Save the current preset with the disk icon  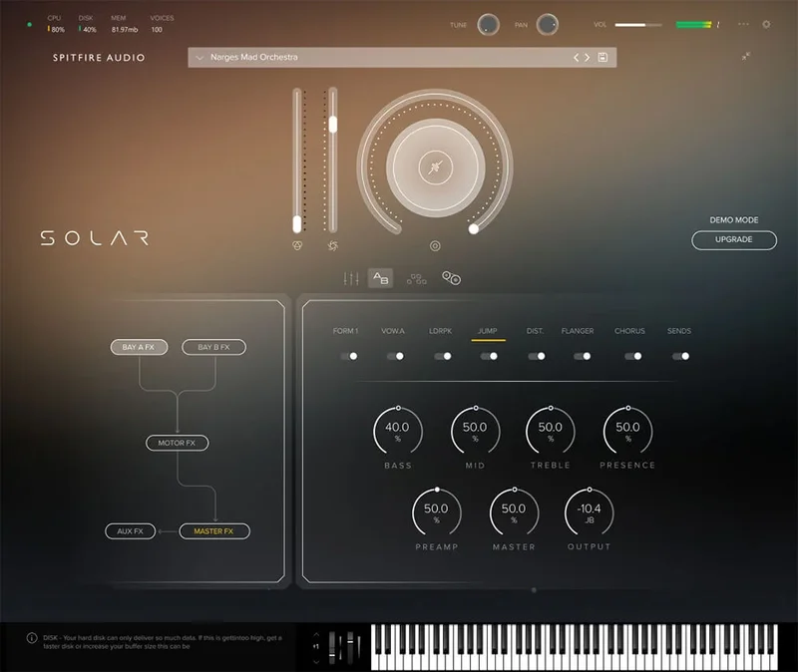point(602,58)
